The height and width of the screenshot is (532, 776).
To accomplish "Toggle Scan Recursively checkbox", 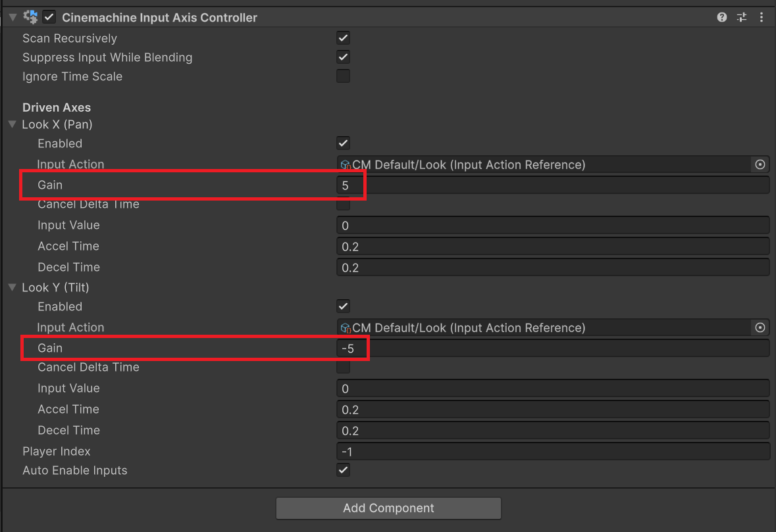I will click(x=343, y=38).
